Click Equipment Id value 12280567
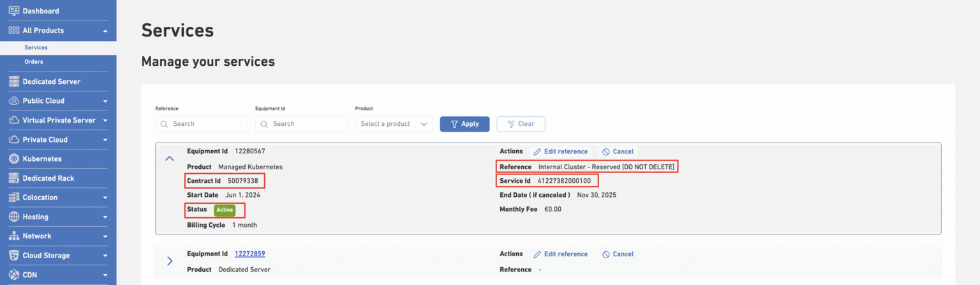980x285 pixels. pos(249,151)
